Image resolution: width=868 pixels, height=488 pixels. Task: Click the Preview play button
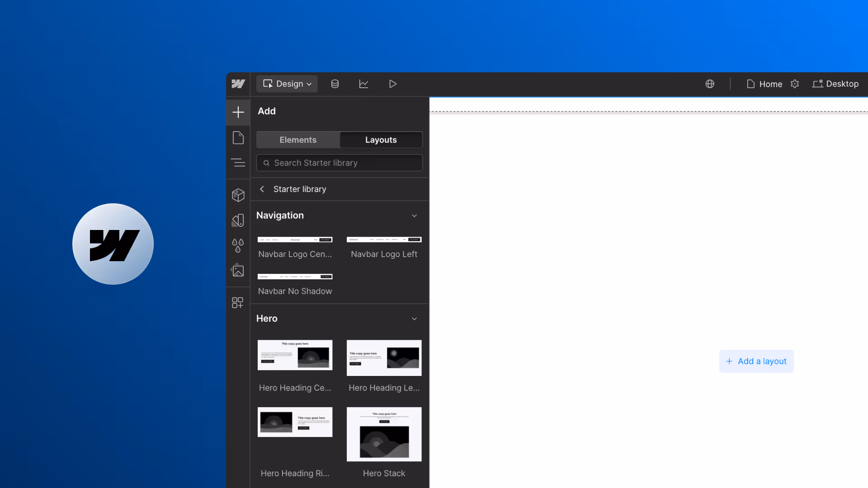pos(392,84)
